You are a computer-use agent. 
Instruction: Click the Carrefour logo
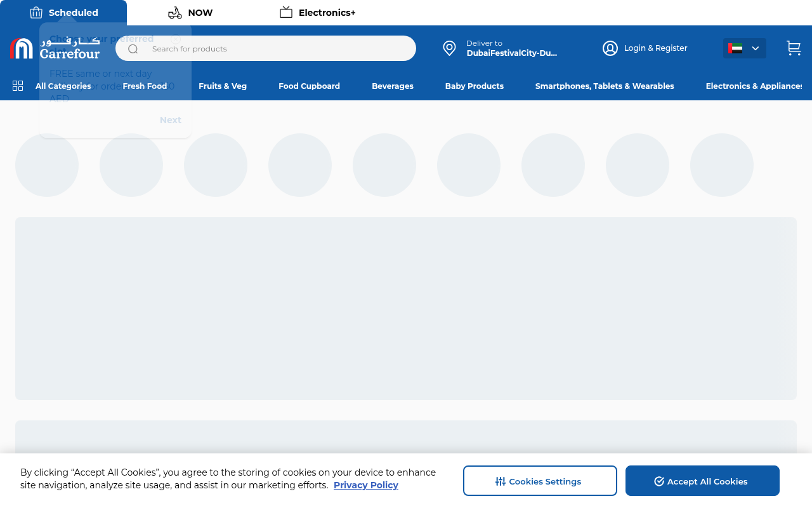[x=55, y=48]
